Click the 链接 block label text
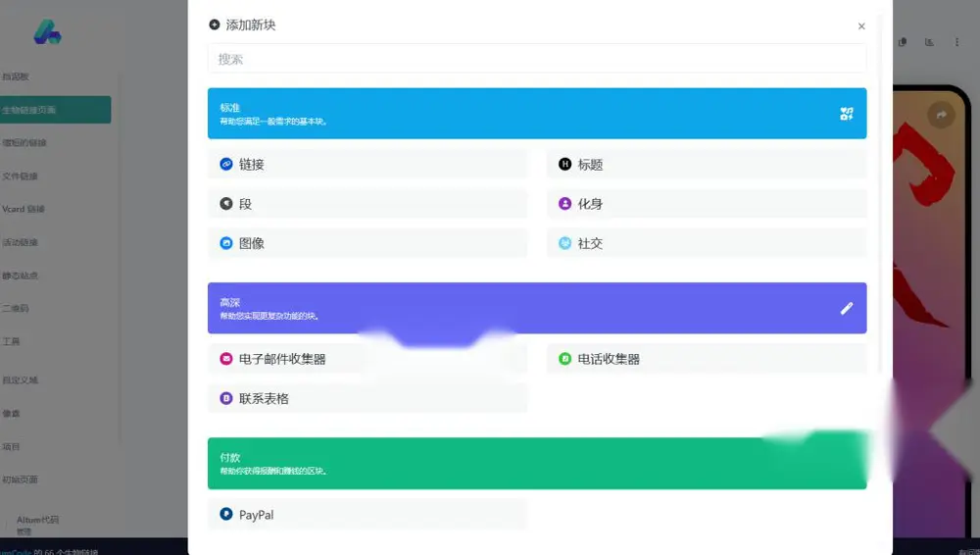The height and width of the screenshot is (555, 980). (251, 164)
